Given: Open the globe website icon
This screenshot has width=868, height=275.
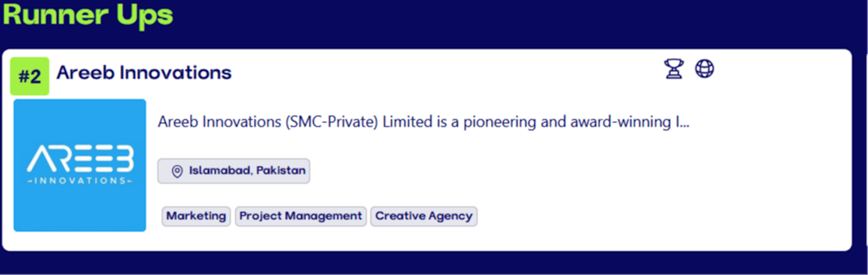Looking at the screenshot, I should [704, 69].
